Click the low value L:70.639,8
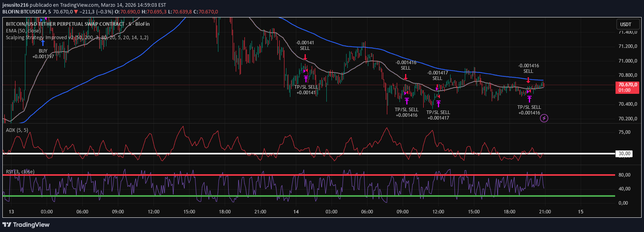 [180, 12]
